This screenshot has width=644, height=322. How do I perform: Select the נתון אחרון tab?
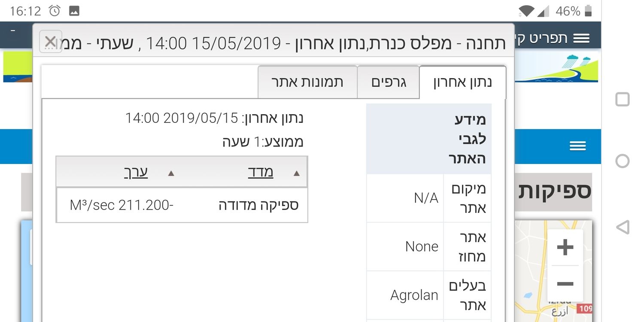pyautogui.click(x=462, y=82)
